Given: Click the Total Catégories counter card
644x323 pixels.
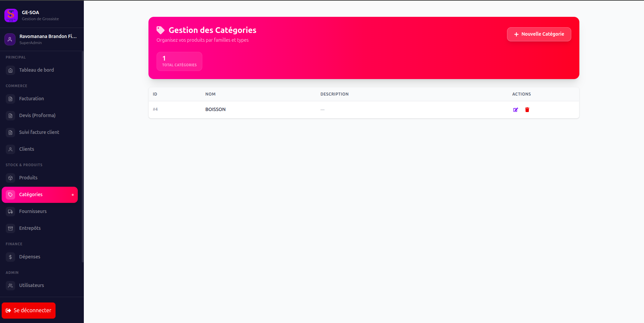Looking at the screenshot, I should click(179, 61).
